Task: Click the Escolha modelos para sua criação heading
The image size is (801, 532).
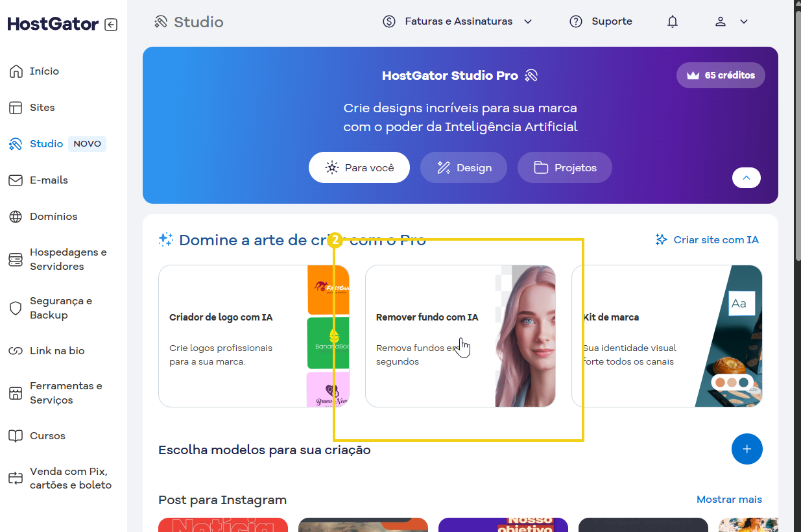Action: coord(265,450)
